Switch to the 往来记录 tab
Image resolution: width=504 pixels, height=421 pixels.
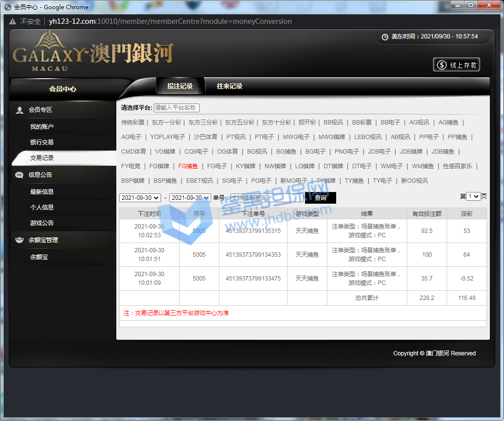click(x=230, y=86)
